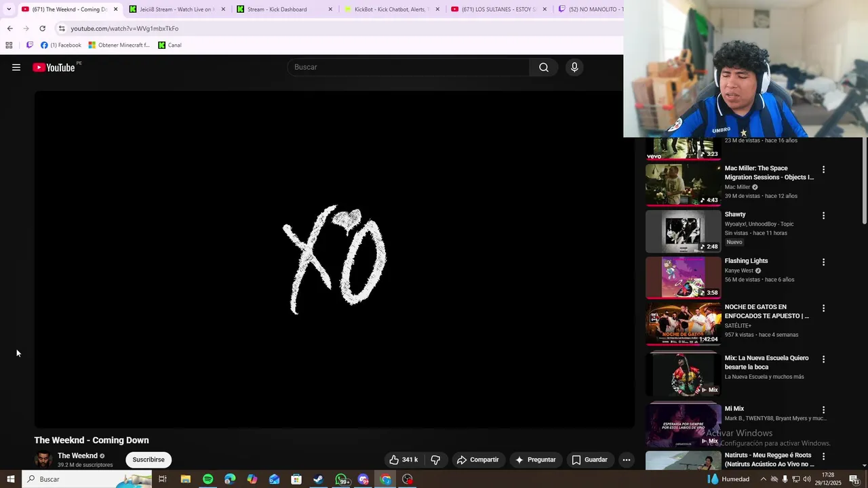Open site information icon in address bar
This screenshot has height=488, width=868.
(62, 28)
